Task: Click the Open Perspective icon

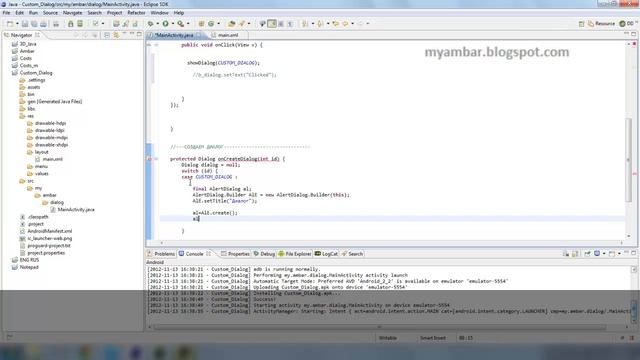Action: click(582, 24)
